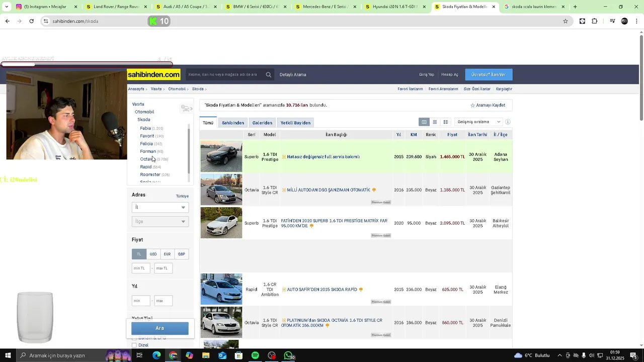The image size is (644, 362).
Task: Open Spotify from taskbar
Action: pyautogui.click(x=255, y=355)
